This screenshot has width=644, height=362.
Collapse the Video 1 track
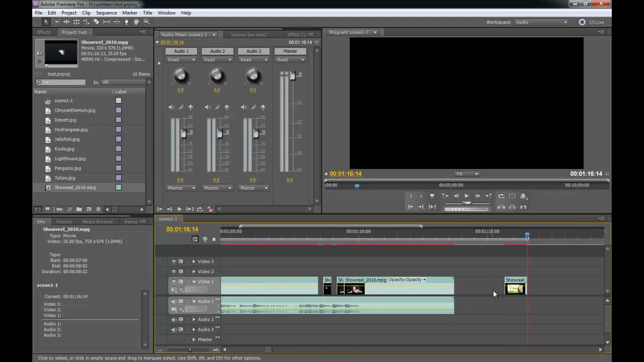pos(194,282)
